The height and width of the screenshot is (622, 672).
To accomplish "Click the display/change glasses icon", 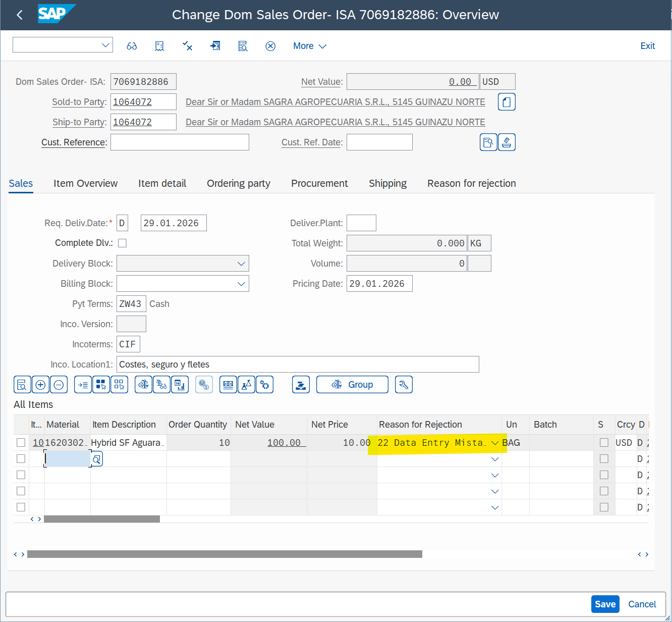I will tap(132, 46).
